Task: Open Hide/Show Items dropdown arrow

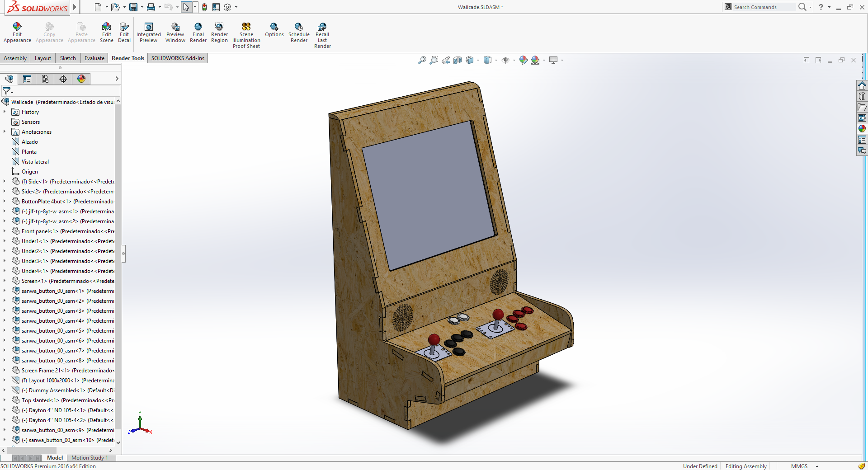Action: pyautogui.click(x=514, y=60)
